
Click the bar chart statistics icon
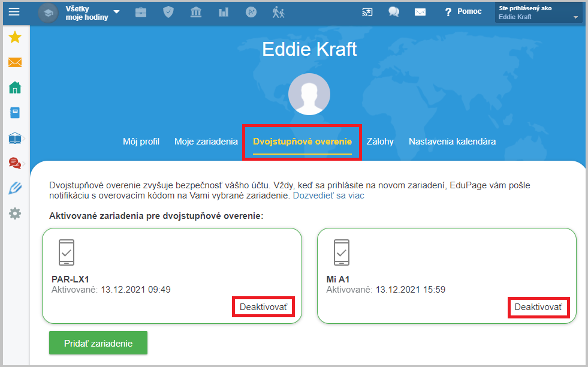224,13
